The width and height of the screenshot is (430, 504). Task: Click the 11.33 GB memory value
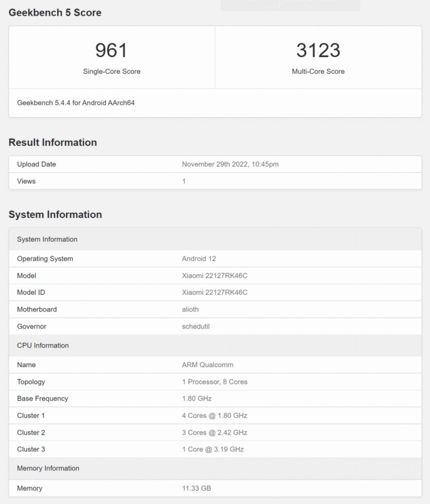pyautogui.click(x=196, y=488)
